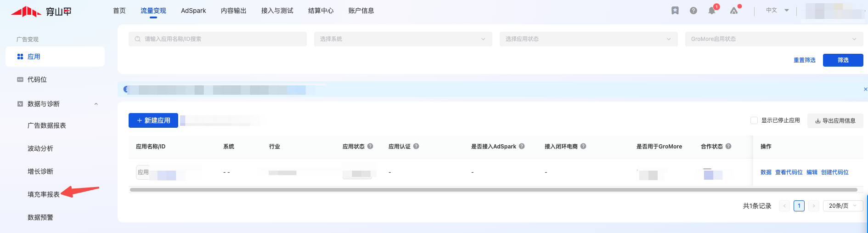The width and height of the screenshot is (868, 233).
Task: Click the app name search field
Action: point(218,39)
